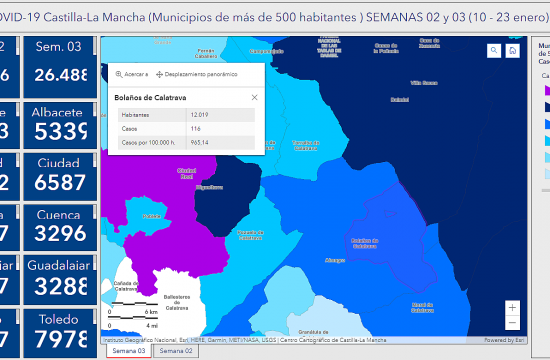Select the Cuenca 3296 indicator
The height and width of the screenshot is (360, 550).
[60, 233]
